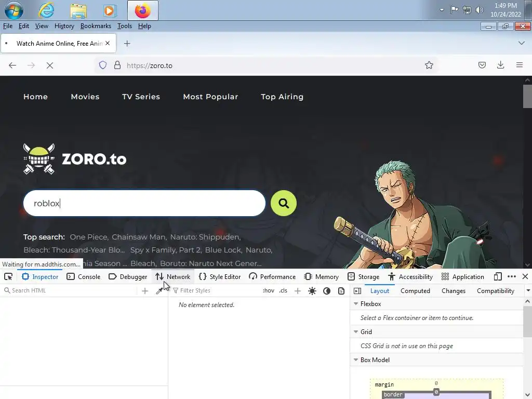Search for One Piece top search
The image size is (532, 399).
point(89,237)
